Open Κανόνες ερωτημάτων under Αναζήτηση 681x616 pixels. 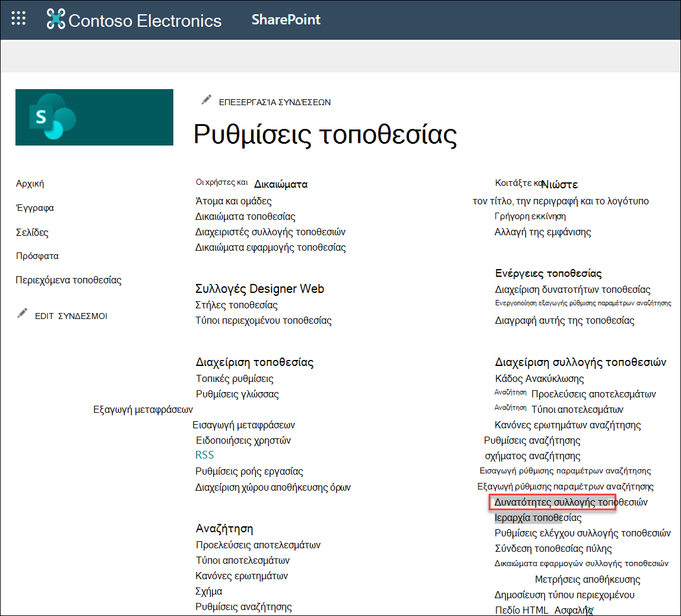(242, 576)
